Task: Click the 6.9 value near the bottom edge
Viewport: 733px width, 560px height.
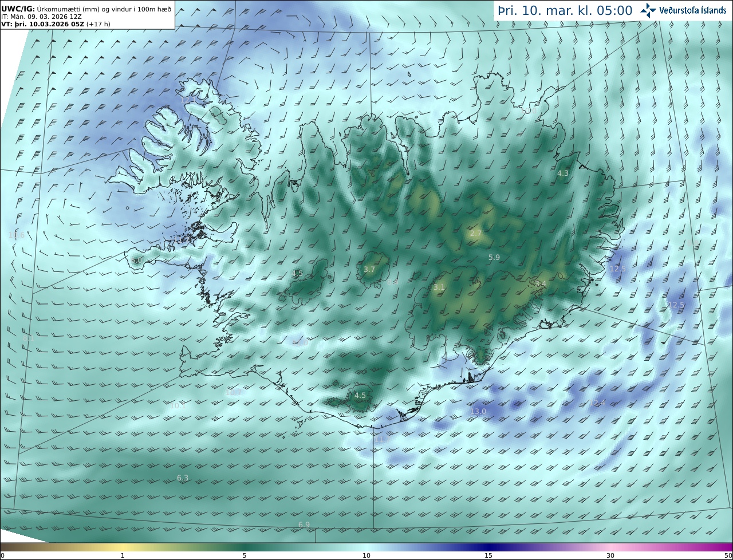Action: (304, 524)
